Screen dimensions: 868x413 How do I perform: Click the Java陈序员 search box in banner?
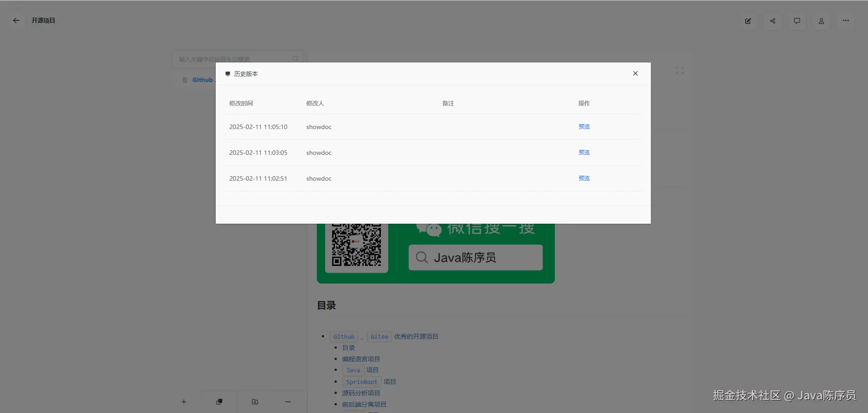pyautogui.click(x=475, y=258)
